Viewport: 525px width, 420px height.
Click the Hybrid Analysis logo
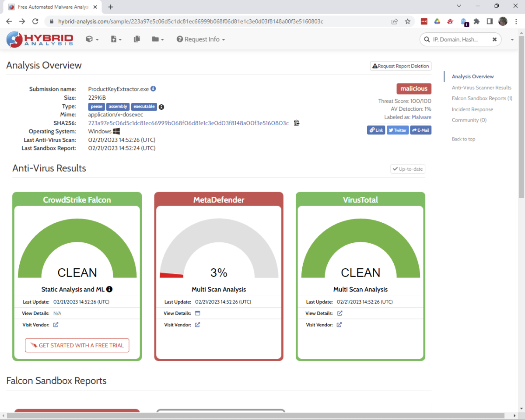coord(40,39)
